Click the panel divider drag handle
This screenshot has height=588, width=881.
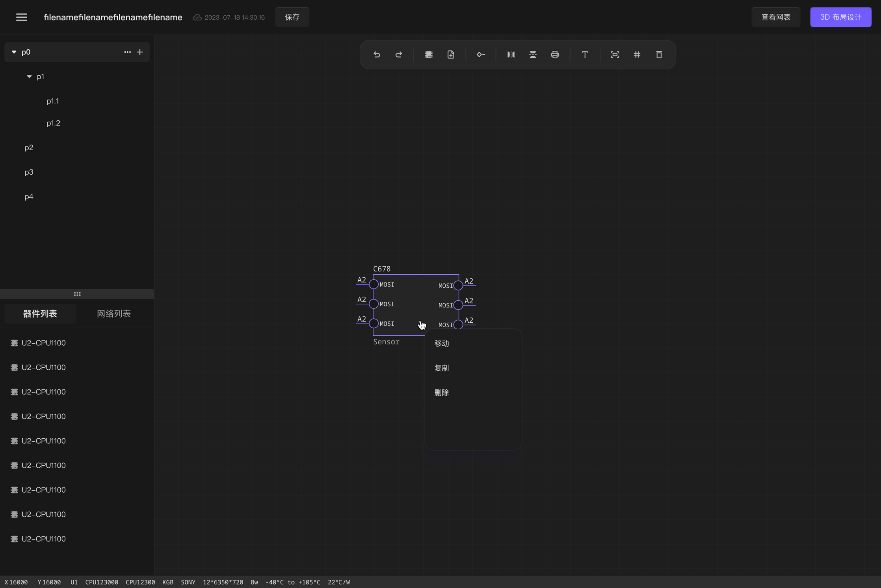pos(77,294)
